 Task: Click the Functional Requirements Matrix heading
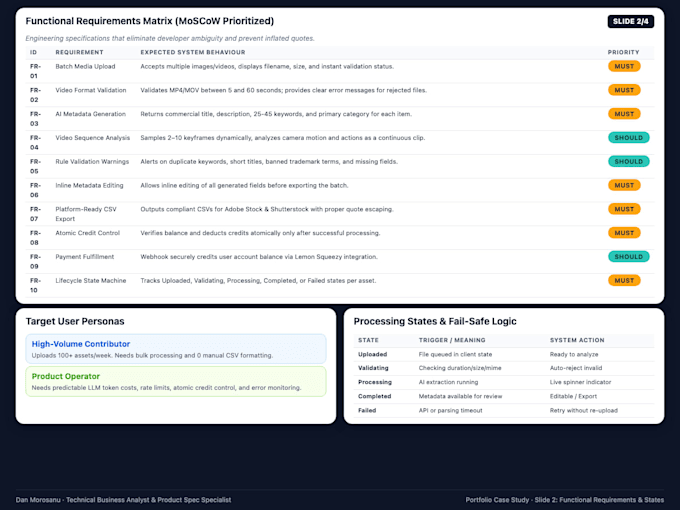[x=150, y=21]
